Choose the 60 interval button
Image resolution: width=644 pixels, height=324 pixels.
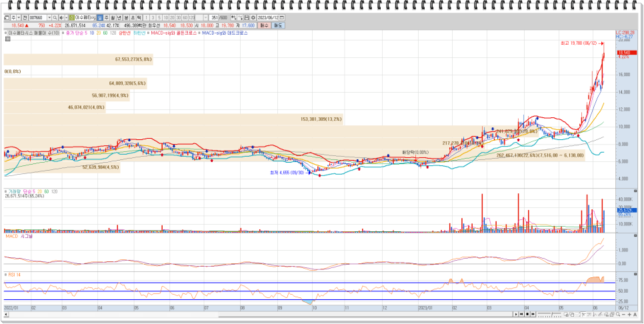point(185,17)
